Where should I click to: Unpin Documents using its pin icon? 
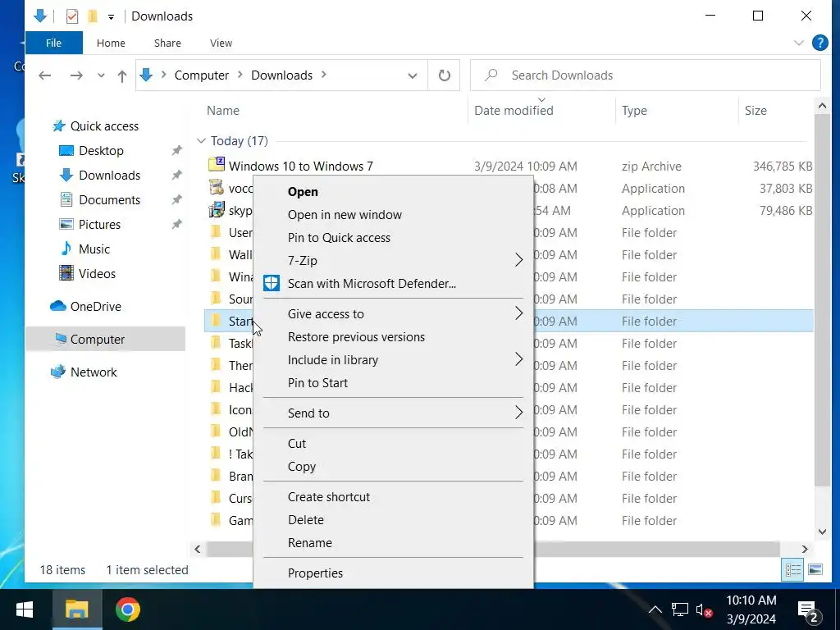pyautogui.click(x=177, y=200)
